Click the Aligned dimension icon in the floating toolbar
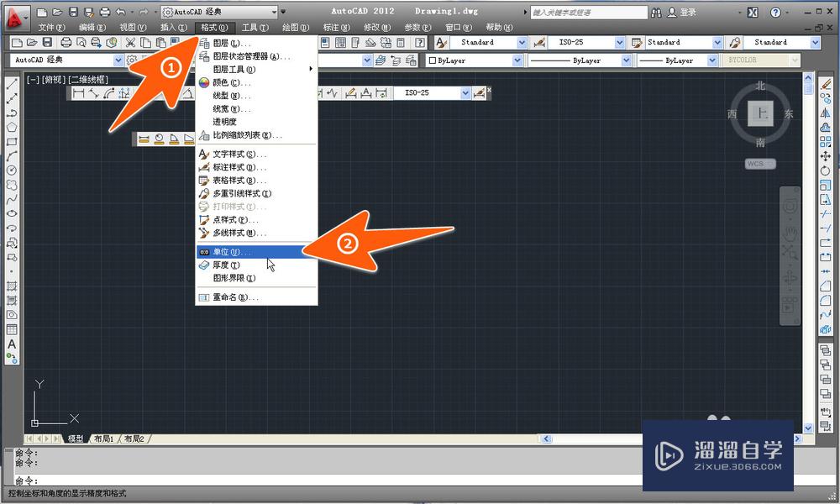 (94, 93)
